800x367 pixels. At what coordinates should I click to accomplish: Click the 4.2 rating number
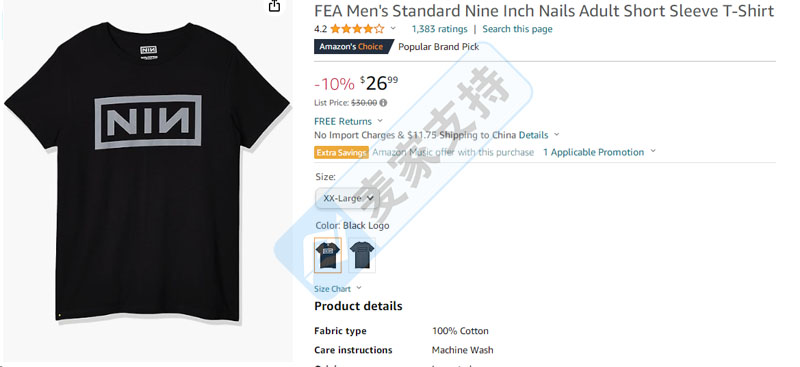click(320, 29)
